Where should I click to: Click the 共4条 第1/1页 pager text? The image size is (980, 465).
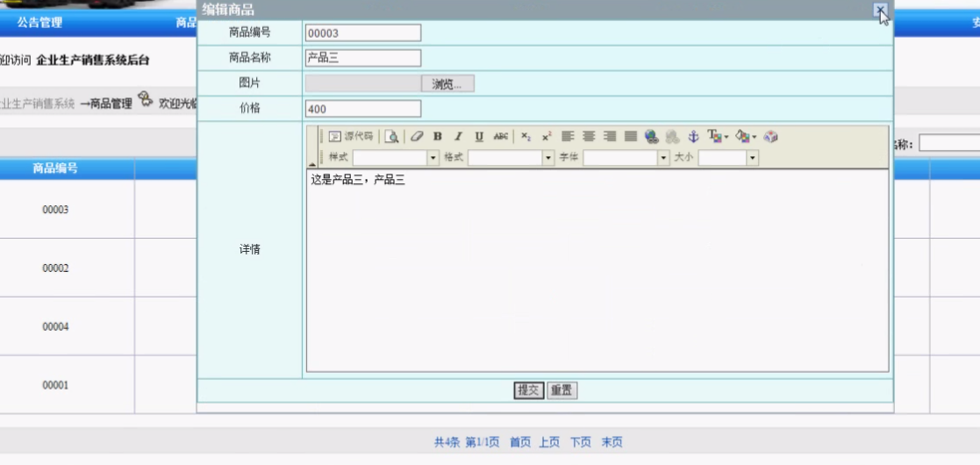click(467, 442)
